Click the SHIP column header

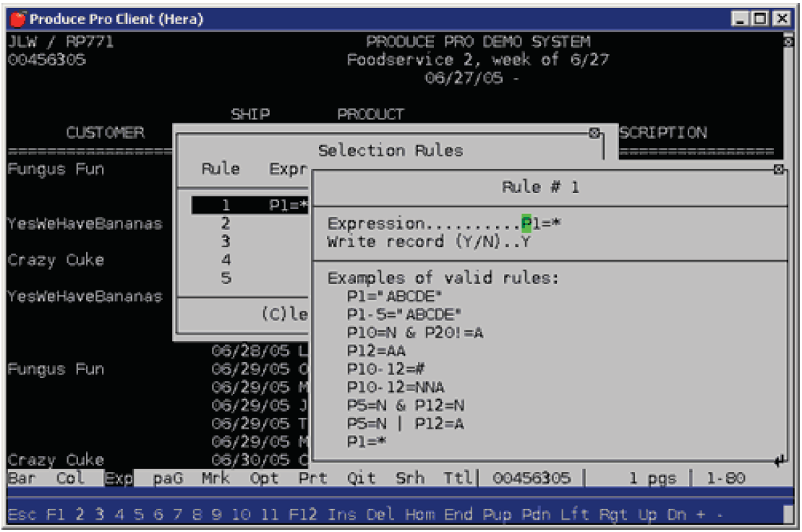coord(250,114)
